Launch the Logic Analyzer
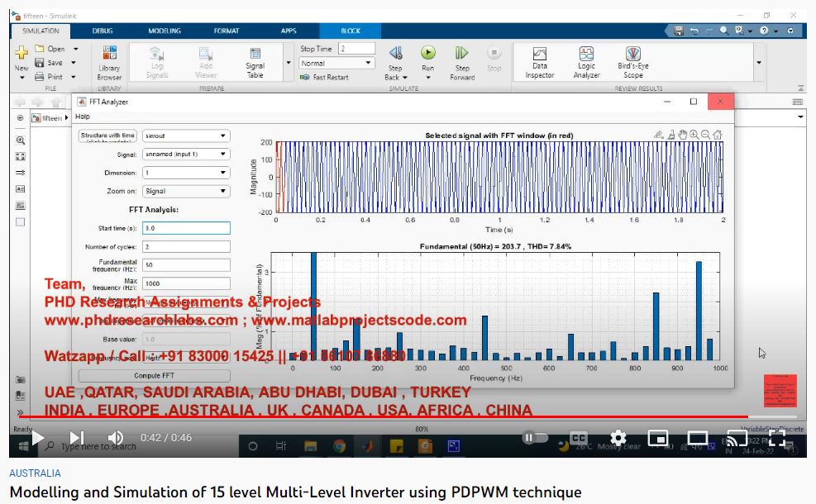 (x=585, y=61)
